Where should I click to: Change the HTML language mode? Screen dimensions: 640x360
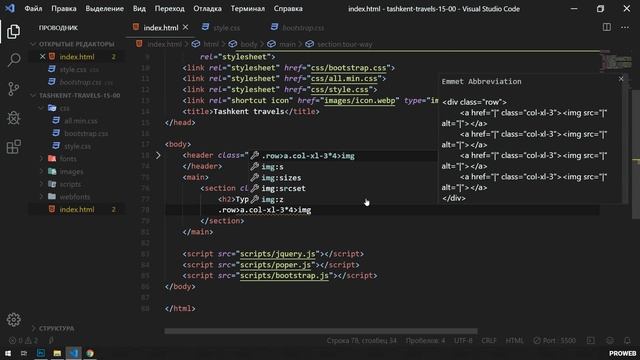514,340
